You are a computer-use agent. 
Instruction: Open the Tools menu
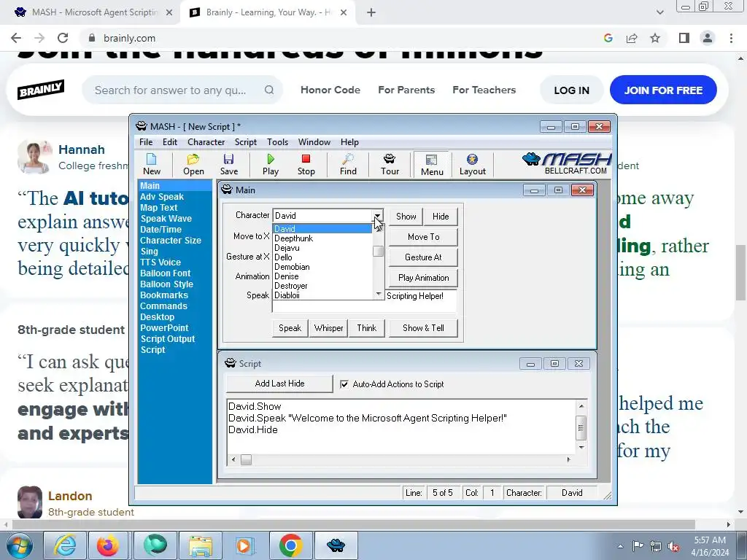[277, 142]
